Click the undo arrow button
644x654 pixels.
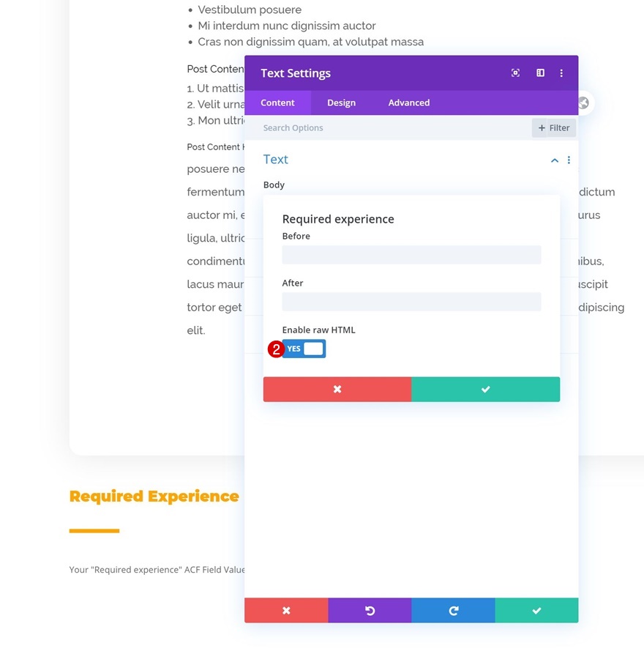[370, 611]
